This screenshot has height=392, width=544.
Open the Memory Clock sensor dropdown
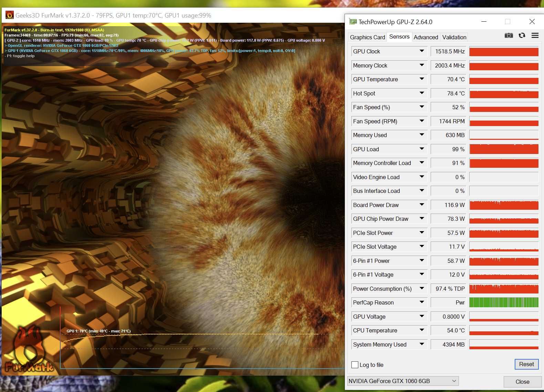pyautogui.click(x=422, y=65)
